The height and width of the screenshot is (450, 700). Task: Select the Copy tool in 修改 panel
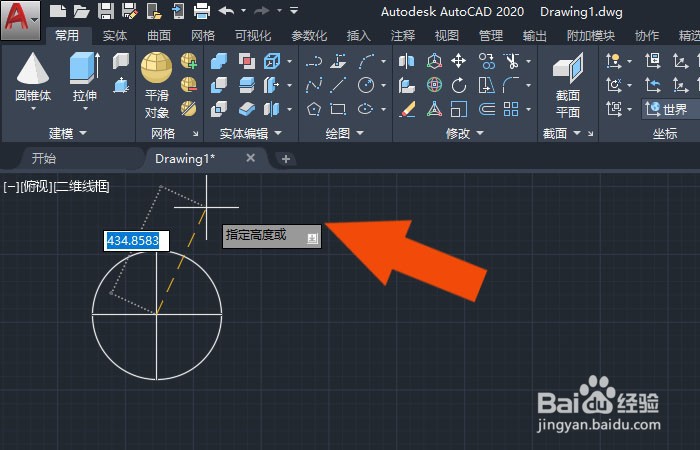pos(487,61)
